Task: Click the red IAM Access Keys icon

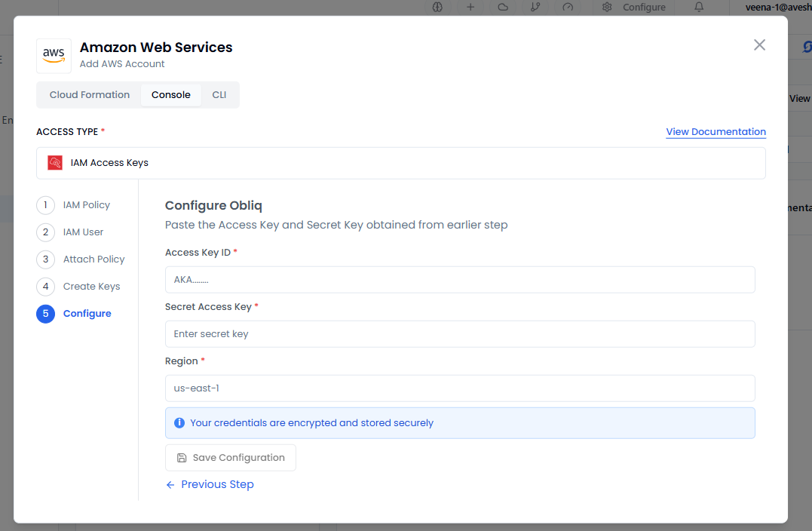Action: pos(55,163)
